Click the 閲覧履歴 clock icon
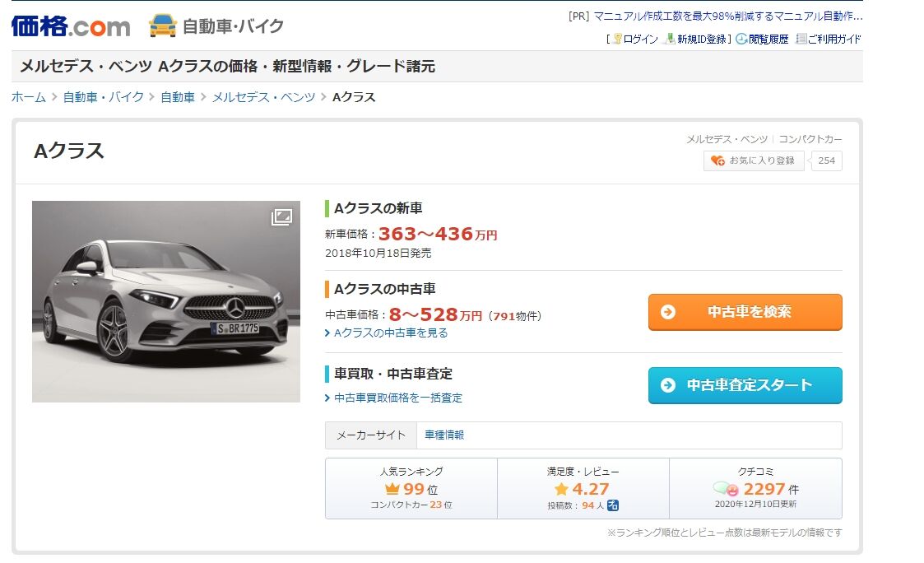Image resolution: width=924 pixels, height=563 pixels. pyautogui.click(x=741, y=39)
